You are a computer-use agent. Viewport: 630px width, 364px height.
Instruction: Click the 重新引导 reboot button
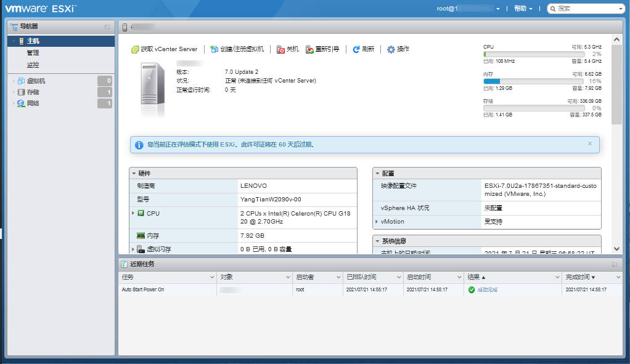(322, 49)
